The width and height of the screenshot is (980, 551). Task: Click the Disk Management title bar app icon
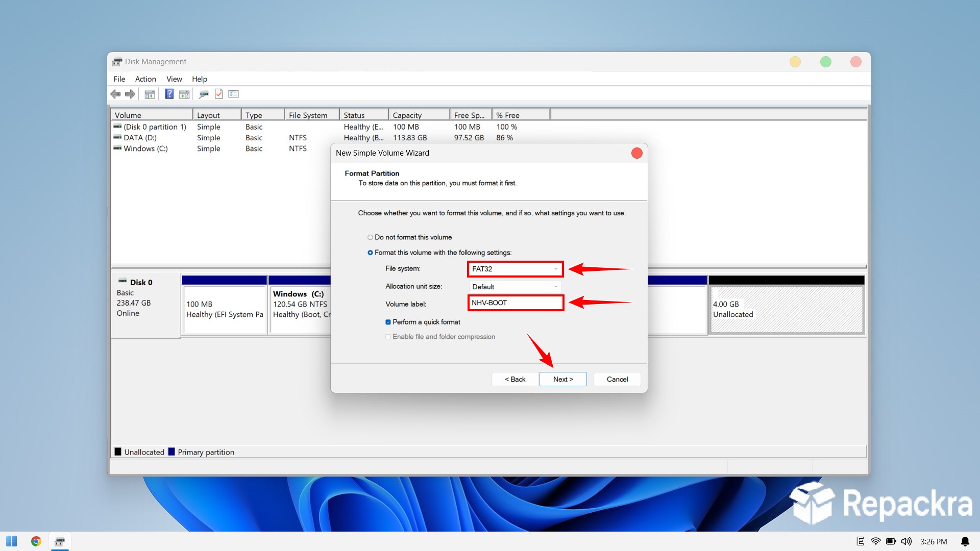[117, 62]
